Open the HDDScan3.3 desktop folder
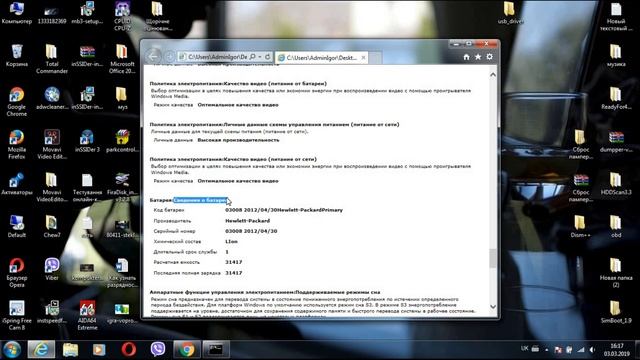 point(616,184)
